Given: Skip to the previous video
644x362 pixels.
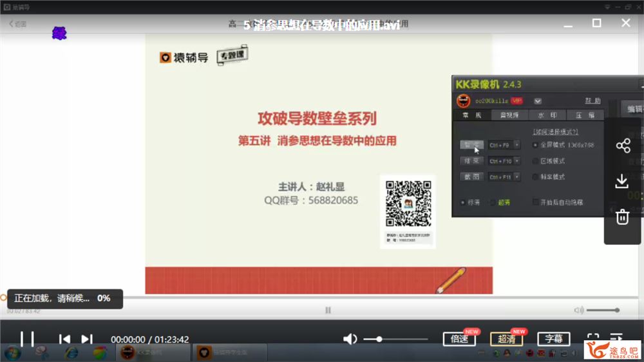Looking at the screenshot, I should click(x=64, y=339).
